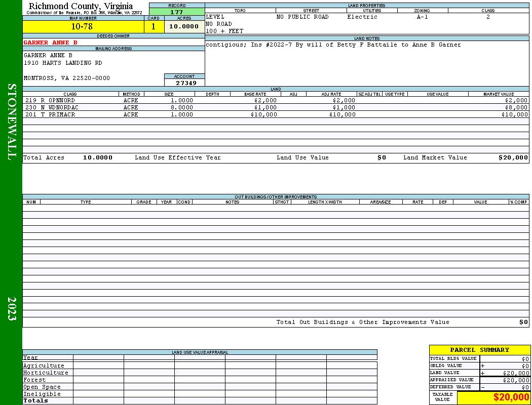Viewport: 532px width, 405px height.
Task: Click DEFERRED VALUE $0 amount
Action: [x=525, y=387]
